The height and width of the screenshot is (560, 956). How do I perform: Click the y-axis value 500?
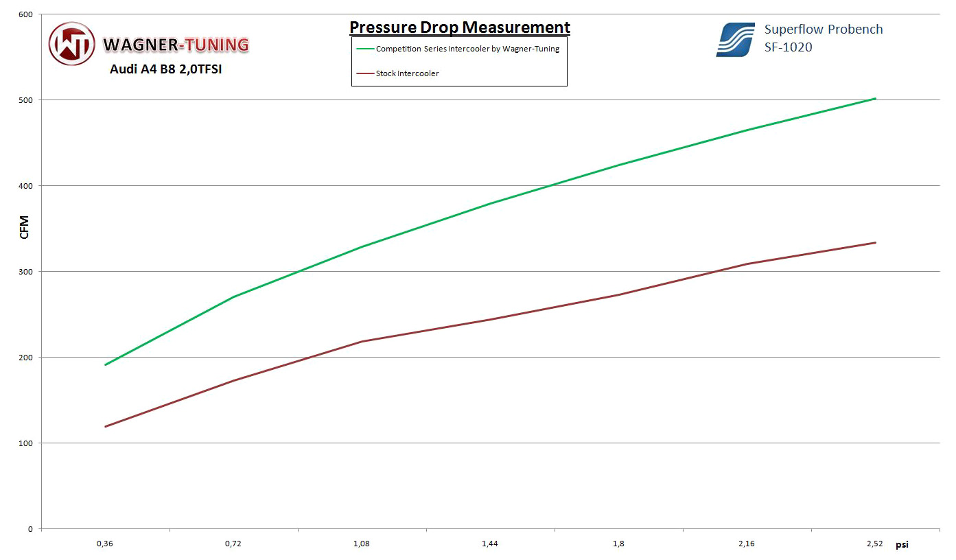[x=25, y=100]
